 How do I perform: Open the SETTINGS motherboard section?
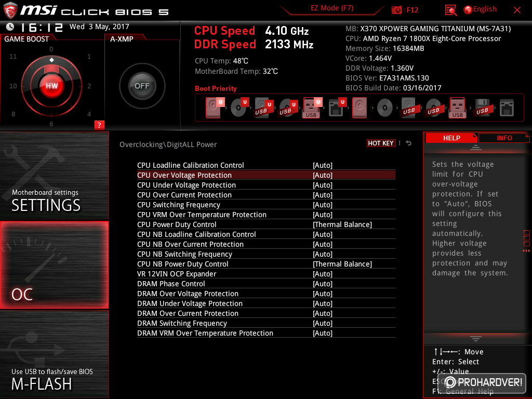(54, 176)
